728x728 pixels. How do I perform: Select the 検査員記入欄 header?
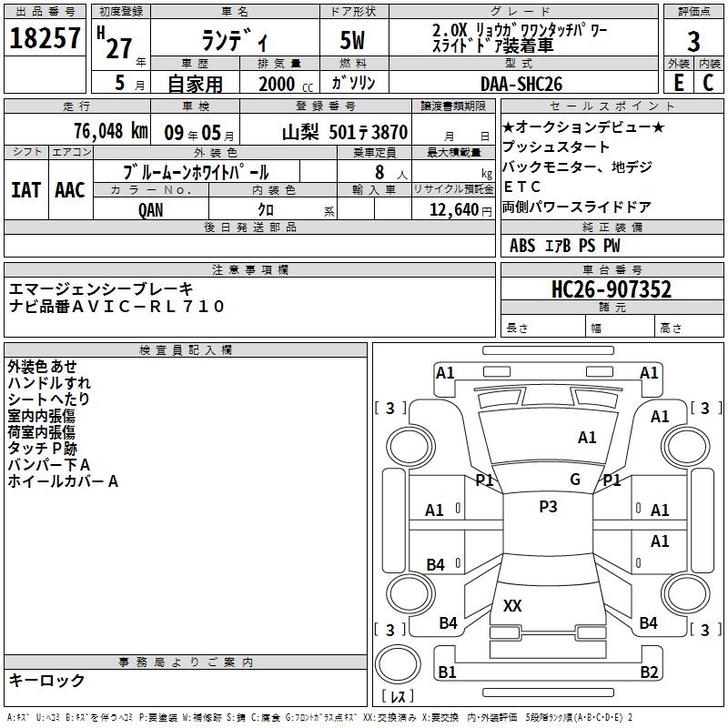[186, 350]
